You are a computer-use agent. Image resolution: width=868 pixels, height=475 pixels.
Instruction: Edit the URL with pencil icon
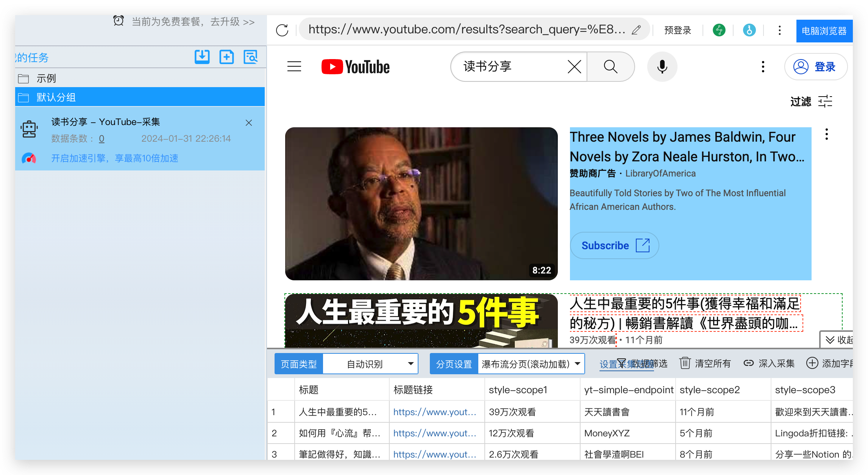pos(636,30)
